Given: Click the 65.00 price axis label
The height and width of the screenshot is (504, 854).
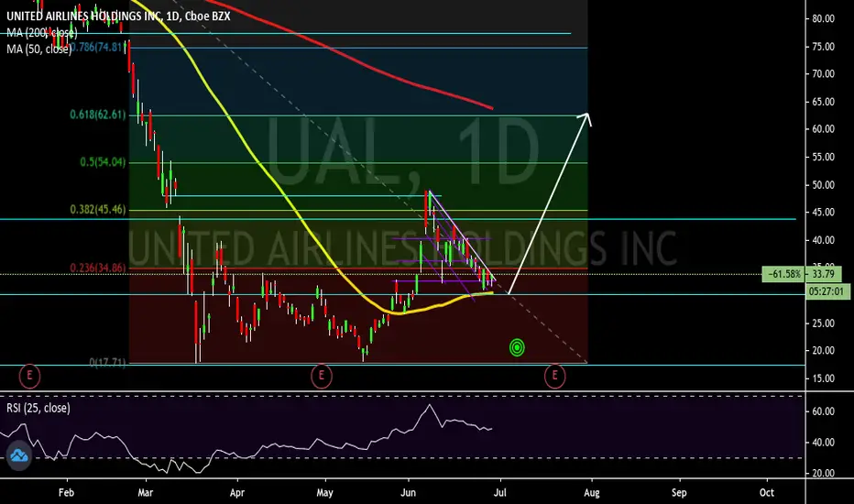Looking at the screenshot, I should (823, 102).
